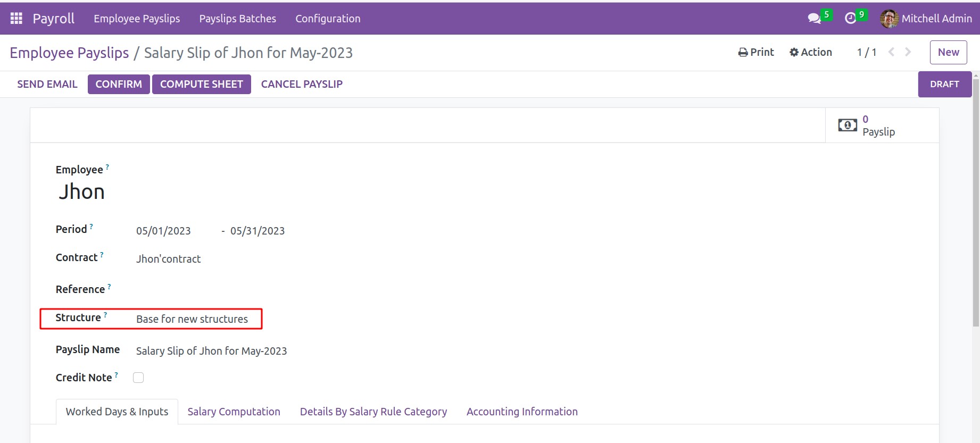Click the Structure field value

point(192,319)
